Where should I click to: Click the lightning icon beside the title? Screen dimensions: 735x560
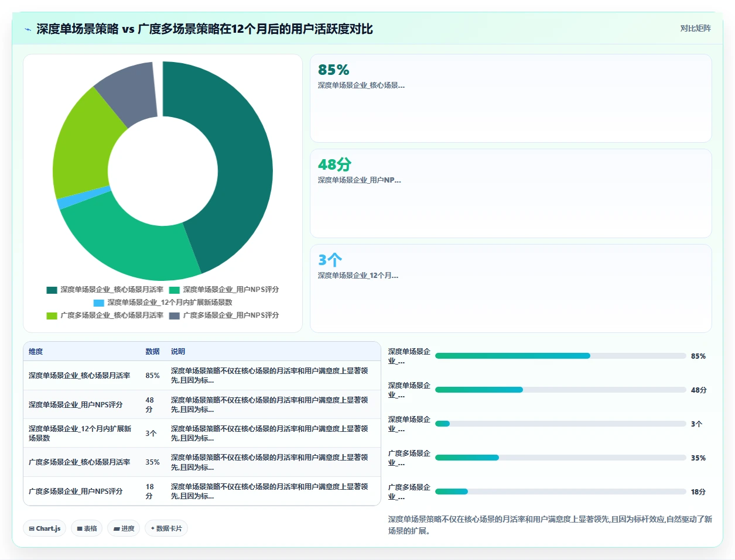click(28, 29)
